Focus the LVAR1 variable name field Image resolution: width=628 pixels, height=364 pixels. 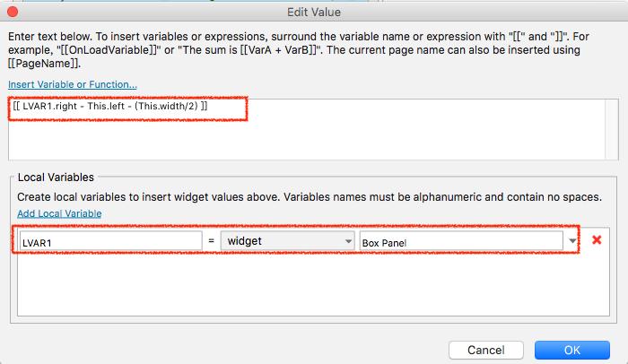pos(111,241)
